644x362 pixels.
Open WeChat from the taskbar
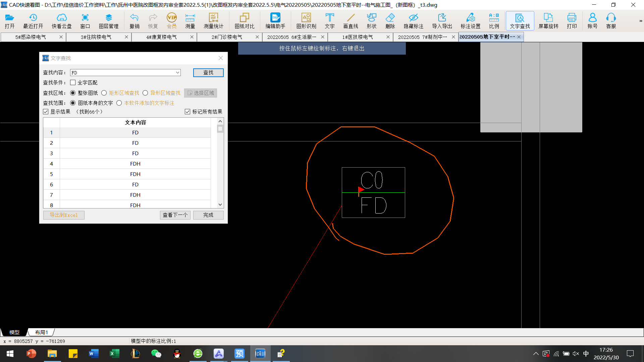pos(156,354)
